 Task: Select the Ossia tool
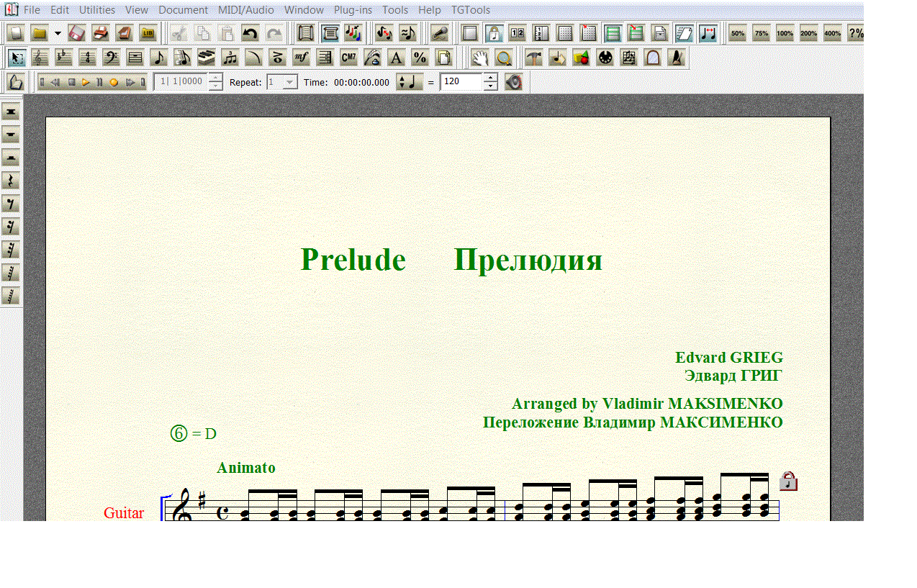[629, 58]
